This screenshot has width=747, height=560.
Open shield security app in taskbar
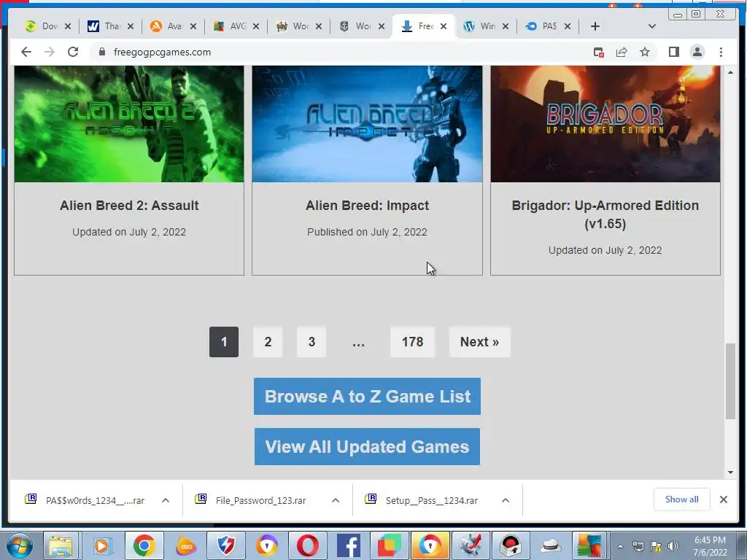[226, 545]
